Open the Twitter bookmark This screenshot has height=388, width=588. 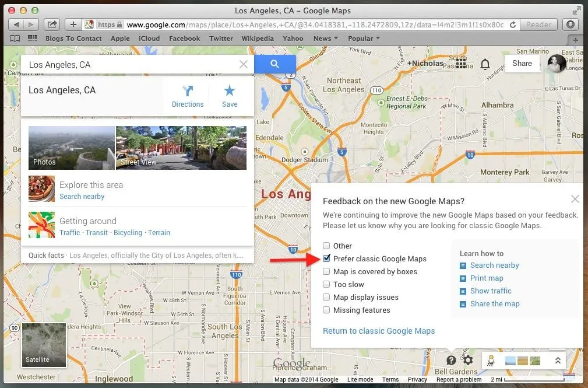(x=221, y=39)
